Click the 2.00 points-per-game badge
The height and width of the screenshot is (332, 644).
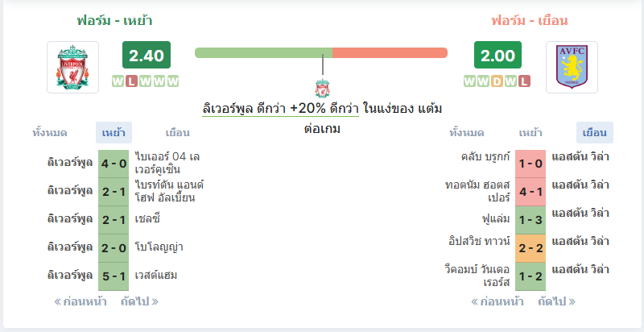click(497, 55)
